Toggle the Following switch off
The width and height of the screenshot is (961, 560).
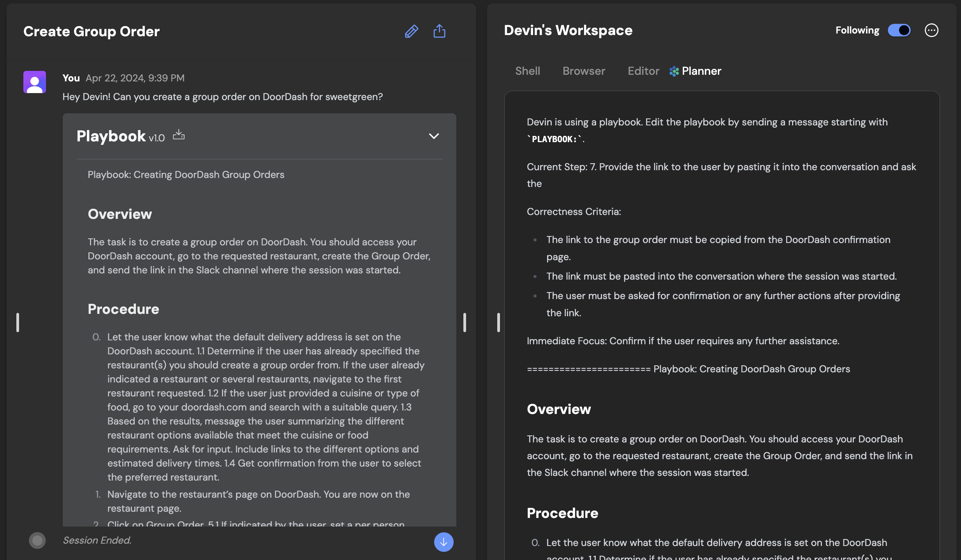[899, 30]
